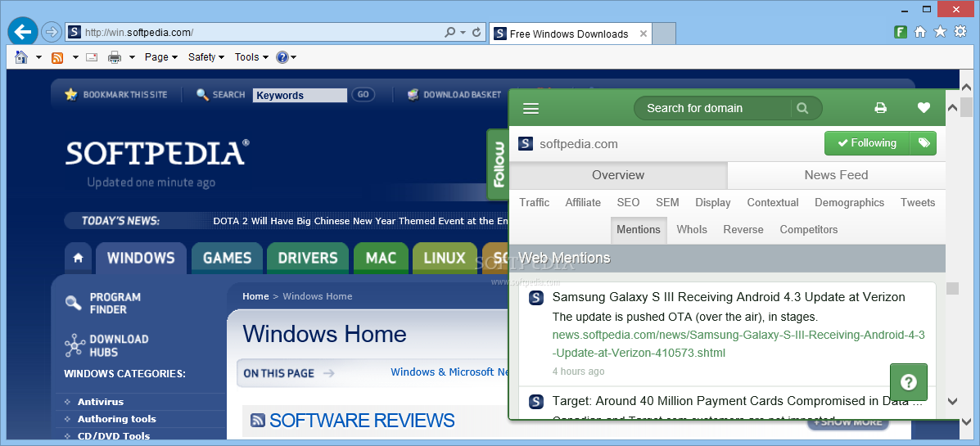The width and height of the screenshot is (980, 446).
Task: Open the Home button dropdown arrow
Action: [38, 57]
